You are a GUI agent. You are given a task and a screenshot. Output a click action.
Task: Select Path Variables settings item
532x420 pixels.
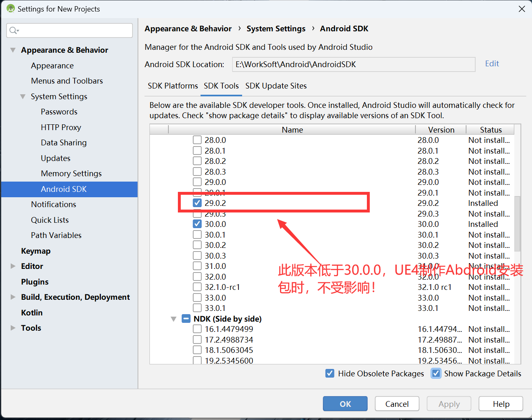[56, 236]
